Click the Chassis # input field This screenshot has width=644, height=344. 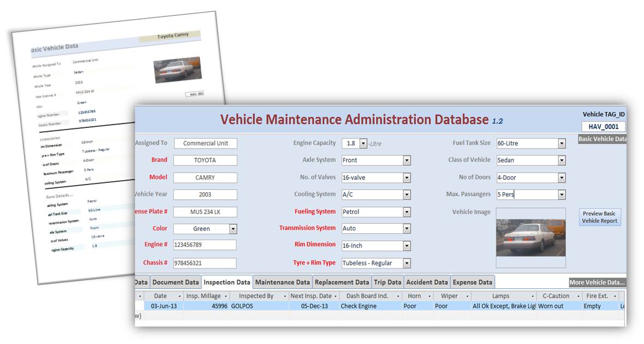204,263
